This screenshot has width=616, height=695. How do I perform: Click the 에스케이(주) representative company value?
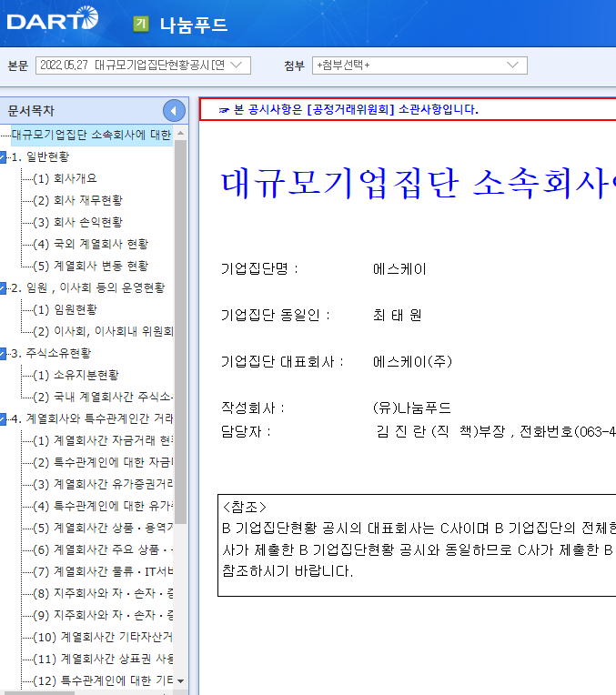point(412,362)
